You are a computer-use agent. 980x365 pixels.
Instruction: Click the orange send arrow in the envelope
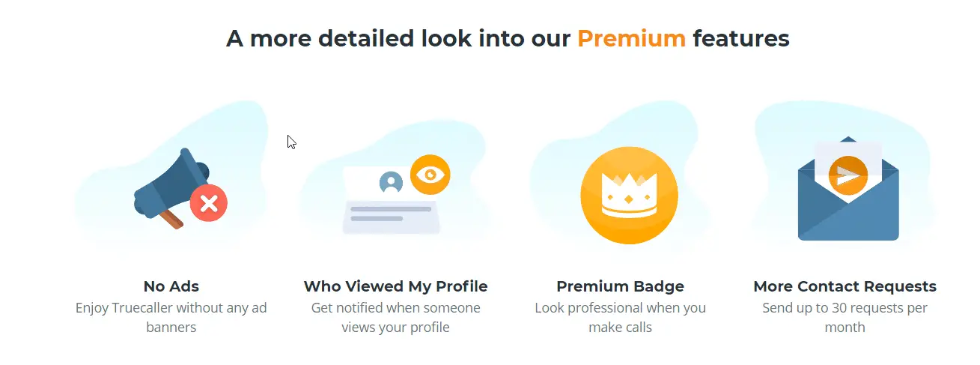847,176
